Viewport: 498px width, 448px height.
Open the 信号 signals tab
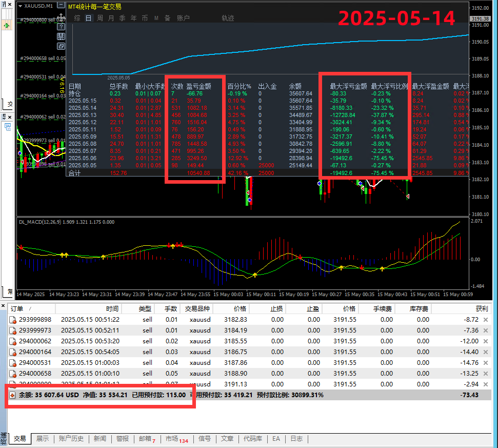pos(205,439)
